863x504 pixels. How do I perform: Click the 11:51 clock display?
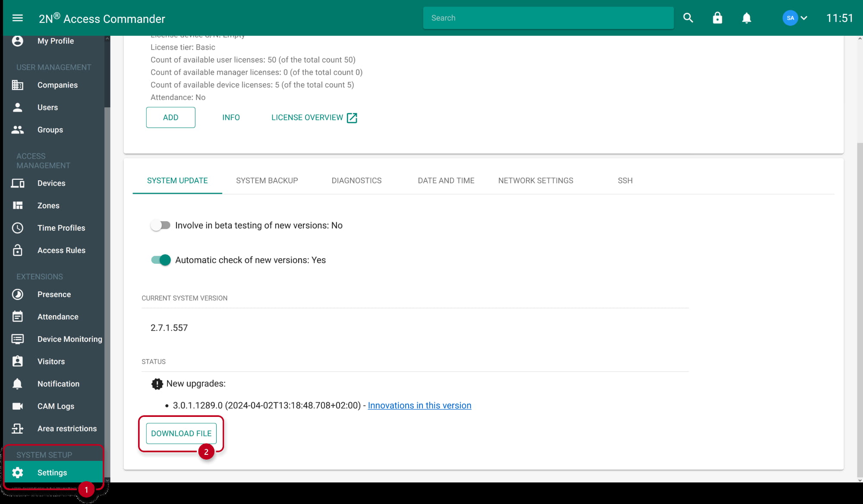(839, 18)
